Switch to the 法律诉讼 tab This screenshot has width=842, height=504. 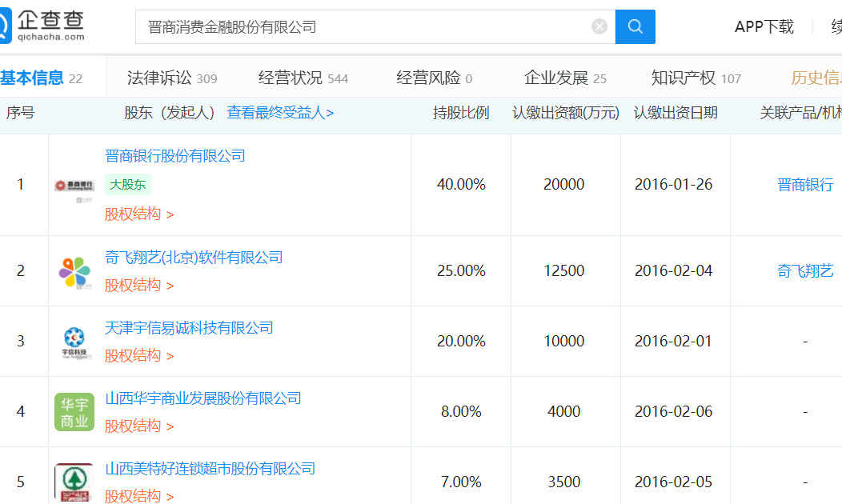172,78
